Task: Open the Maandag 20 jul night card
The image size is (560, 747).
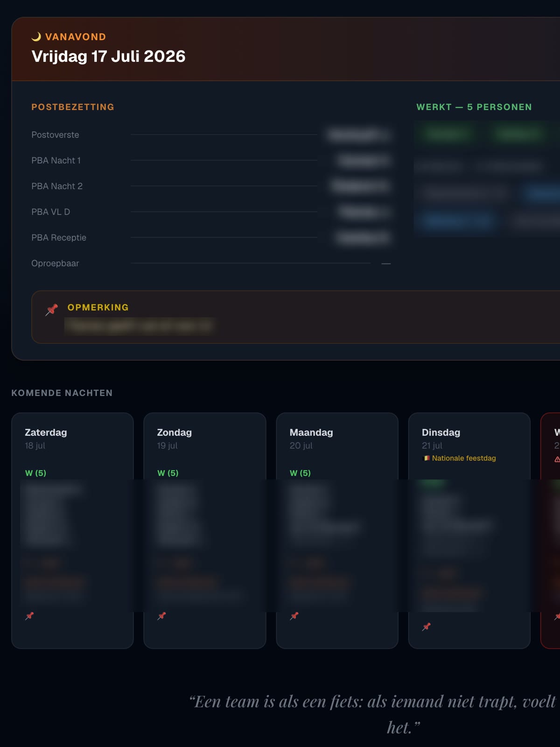Action: [337, 530]
